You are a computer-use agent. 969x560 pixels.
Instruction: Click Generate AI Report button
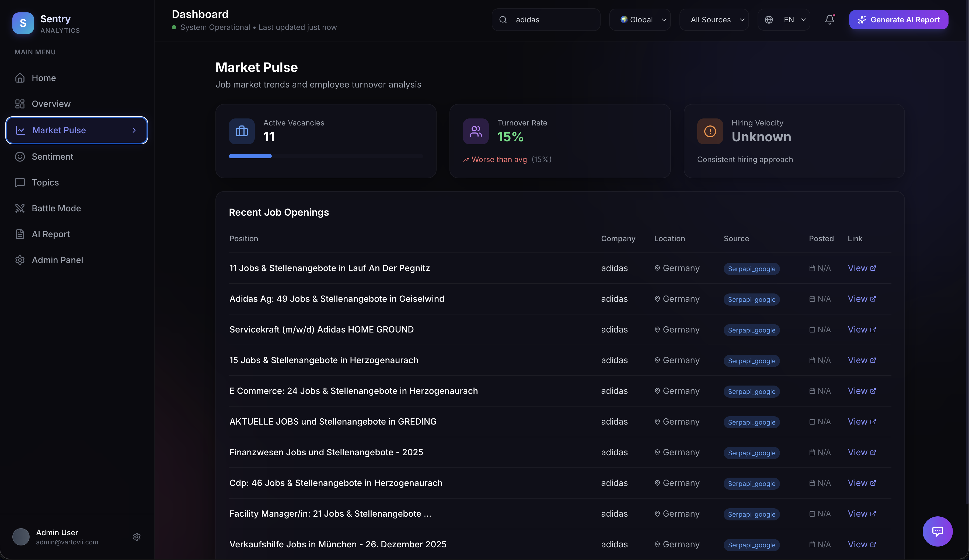click(x=898, y=20)
